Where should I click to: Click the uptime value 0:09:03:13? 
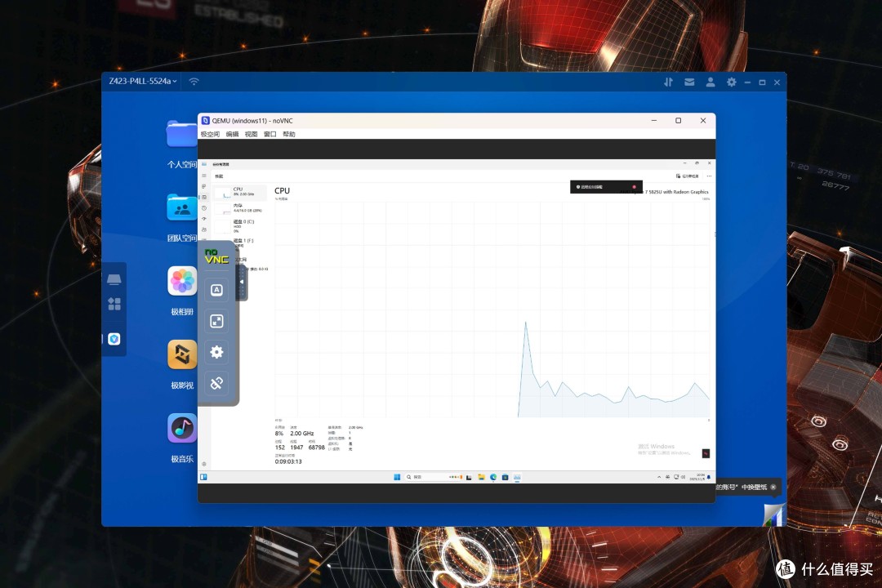[288, 461]
